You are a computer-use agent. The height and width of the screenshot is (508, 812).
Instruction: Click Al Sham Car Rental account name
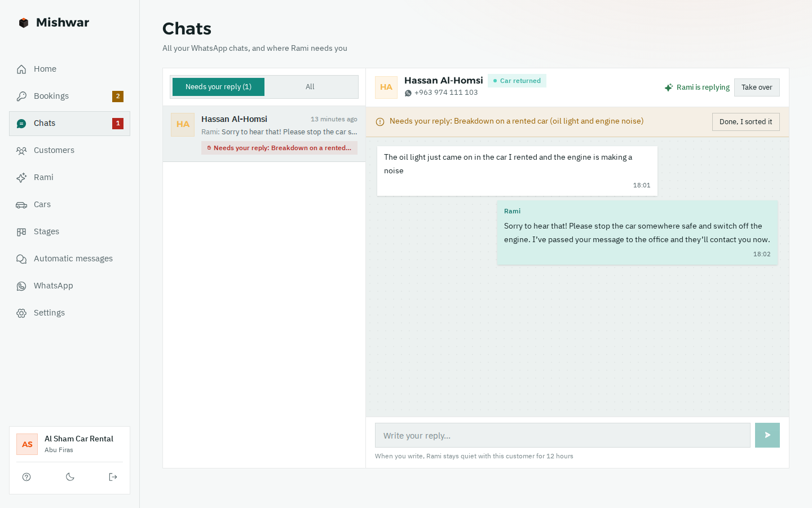(x=79, y=439)
